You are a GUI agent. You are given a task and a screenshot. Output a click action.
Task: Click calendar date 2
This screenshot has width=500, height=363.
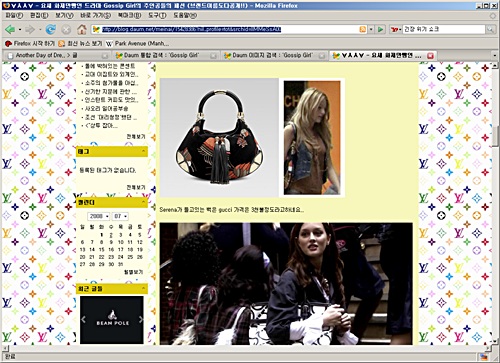point(111,235)
